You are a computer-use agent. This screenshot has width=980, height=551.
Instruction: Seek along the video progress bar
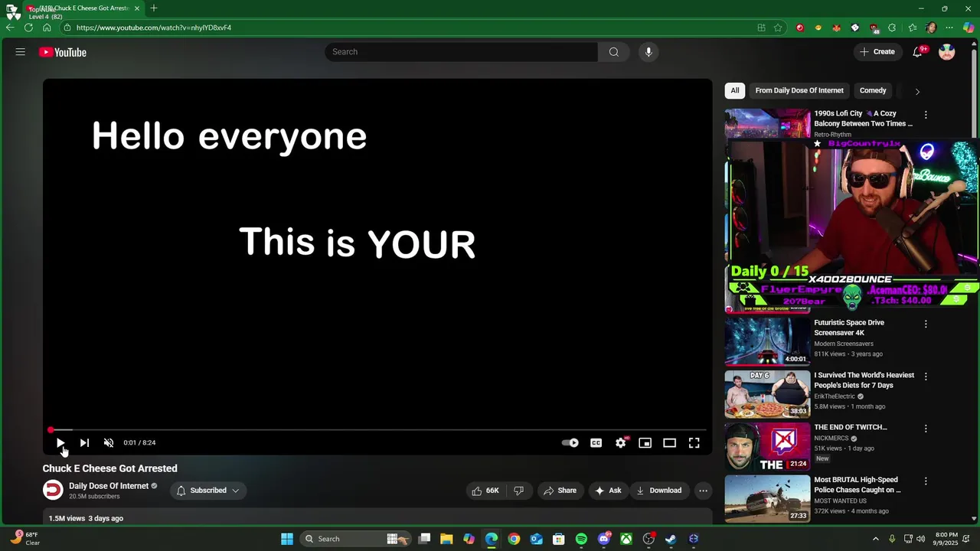pyautogui.click(x=377, y=430)
